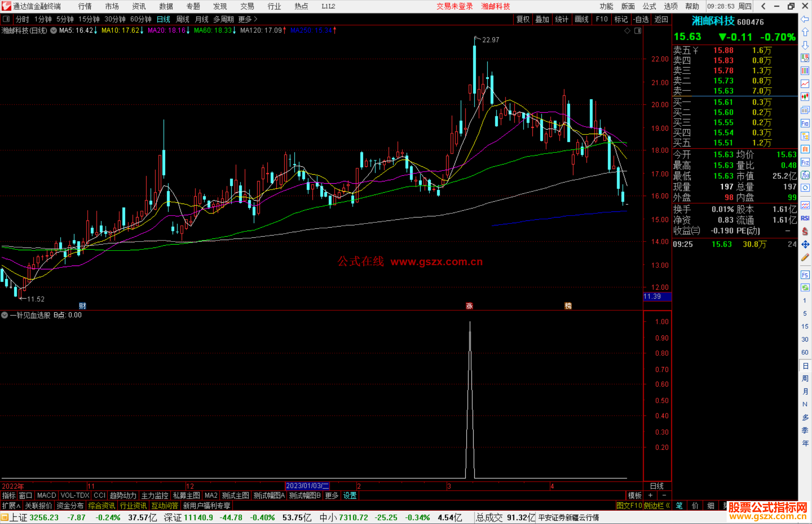Switch to 月线 monthly chart
This screenshot has width=812, height=524.
click(202, 19)
